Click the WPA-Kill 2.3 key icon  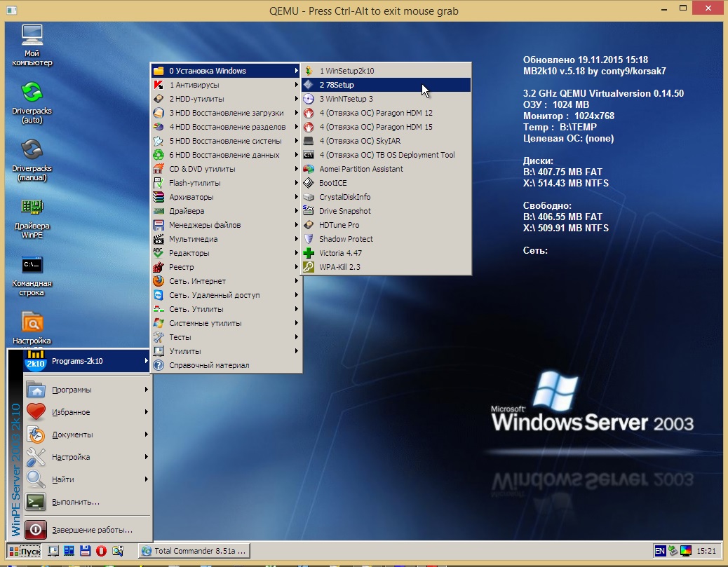click(x=309, y=267)
